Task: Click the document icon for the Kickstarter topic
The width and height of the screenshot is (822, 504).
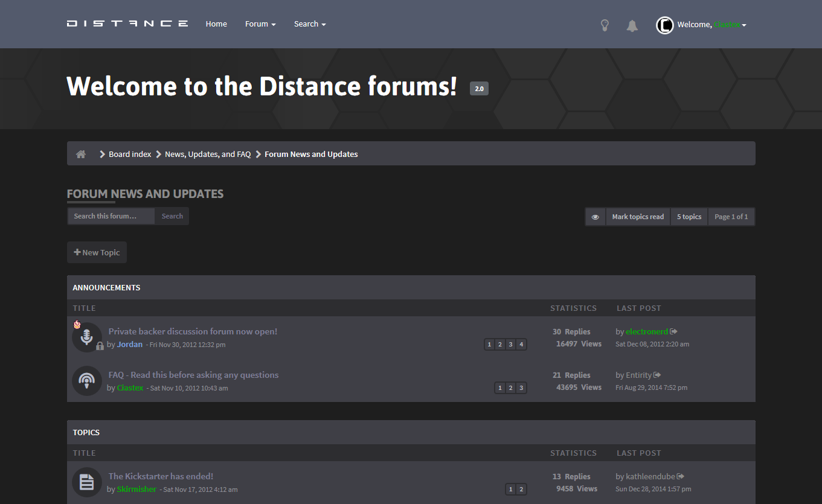Action: pos(87,482)
